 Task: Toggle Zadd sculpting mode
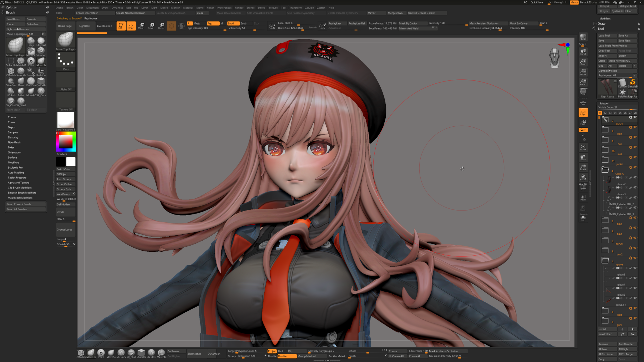[233, 23]
